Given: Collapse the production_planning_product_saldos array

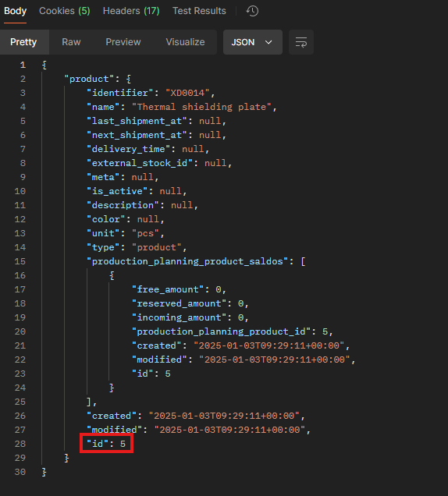Looking at the screenshot, I should tap(303, 261).
